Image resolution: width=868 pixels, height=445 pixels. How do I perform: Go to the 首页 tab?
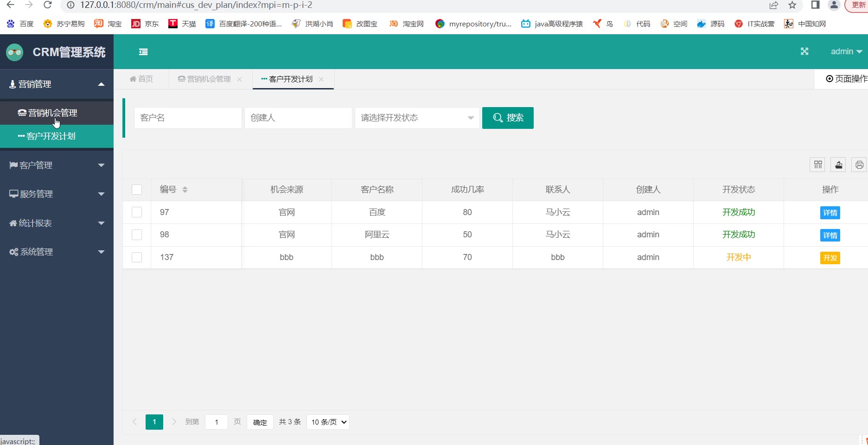141,79
